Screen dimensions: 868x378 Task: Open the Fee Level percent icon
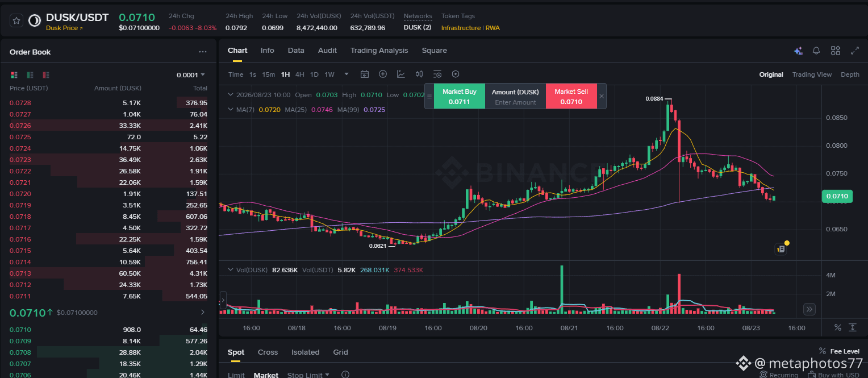click(x=823, y=351)
